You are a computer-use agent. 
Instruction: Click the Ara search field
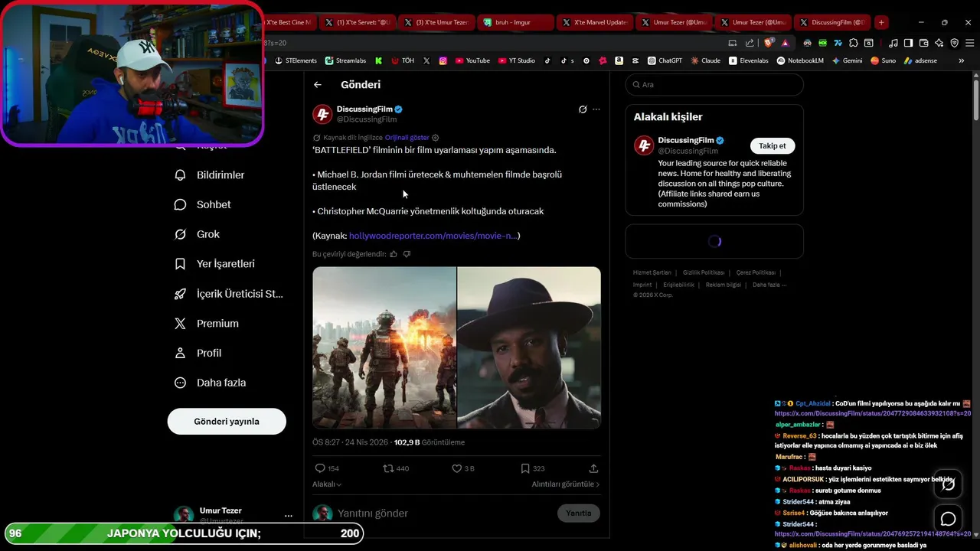click(x=714, y=85)
